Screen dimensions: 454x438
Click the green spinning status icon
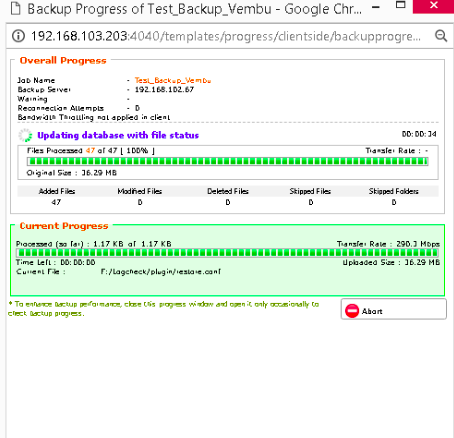pos(25,135)
